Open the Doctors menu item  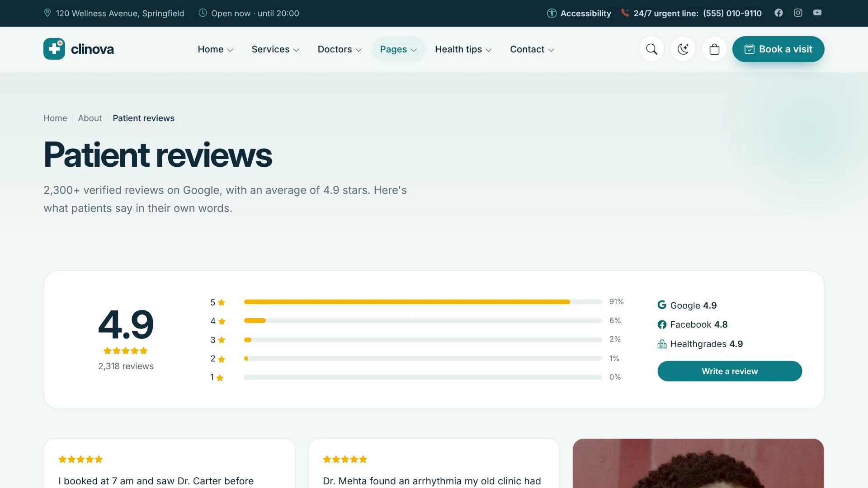coord(340,49)
